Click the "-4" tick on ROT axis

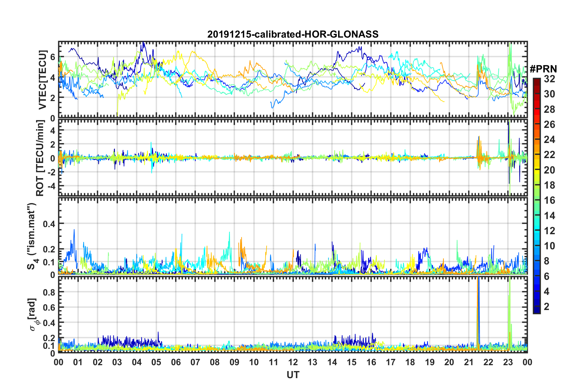[51, 186]
